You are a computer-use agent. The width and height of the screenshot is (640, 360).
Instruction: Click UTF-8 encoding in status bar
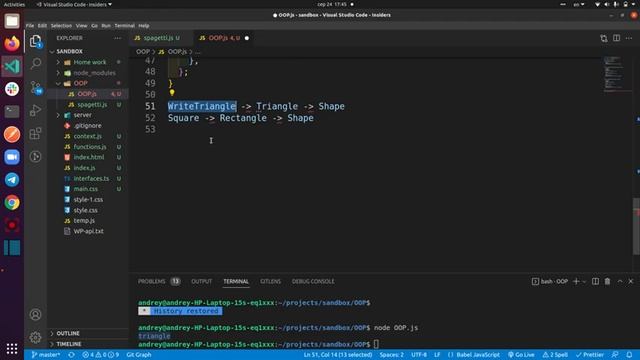pos(419,355)
